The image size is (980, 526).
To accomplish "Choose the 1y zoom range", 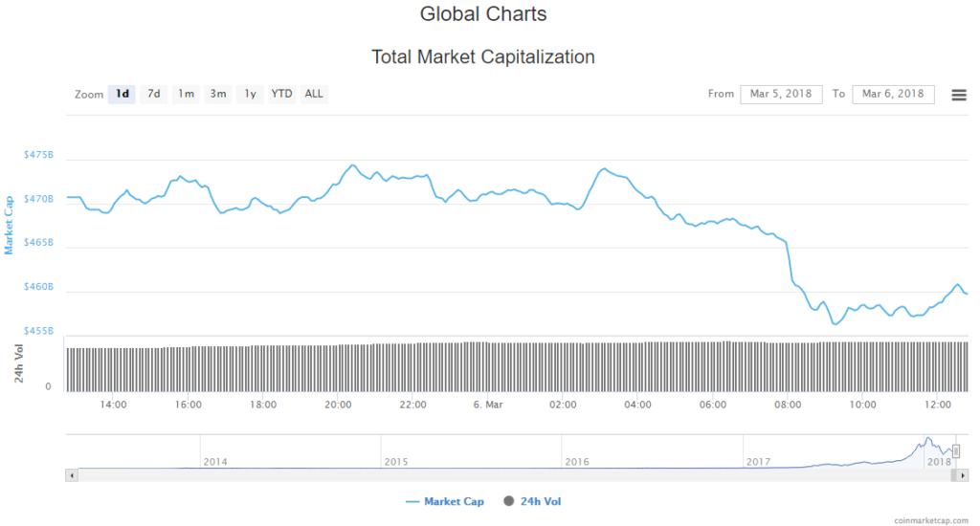I will pos(250,94).
